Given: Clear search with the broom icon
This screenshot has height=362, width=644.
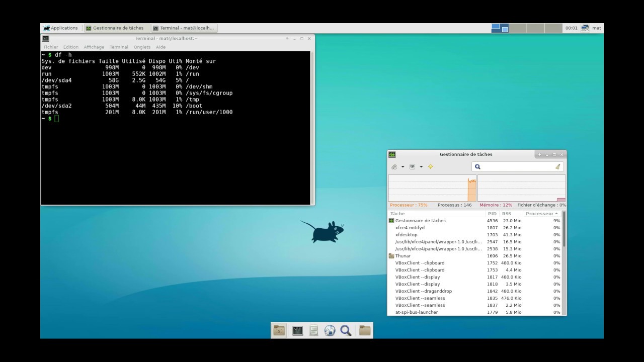Looking at the screenshot, I should (557, 166).
